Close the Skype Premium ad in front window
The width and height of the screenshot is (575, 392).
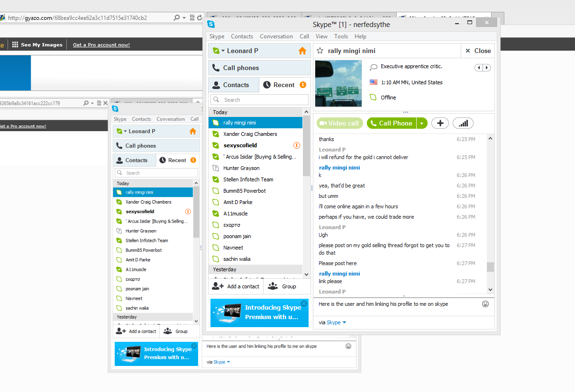tap(304, 303)
